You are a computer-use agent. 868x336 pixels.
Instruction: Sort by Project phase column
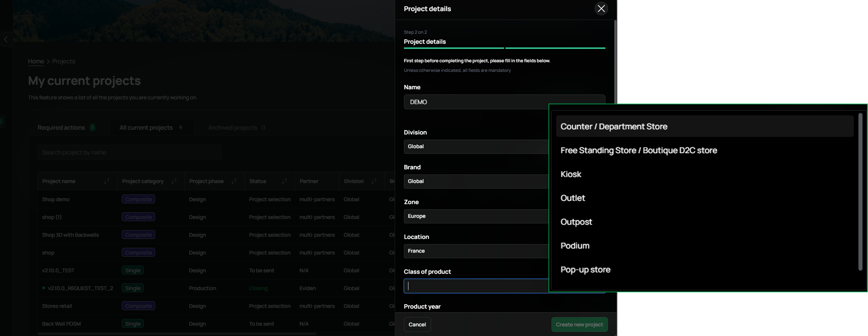[x=234, y=182]
